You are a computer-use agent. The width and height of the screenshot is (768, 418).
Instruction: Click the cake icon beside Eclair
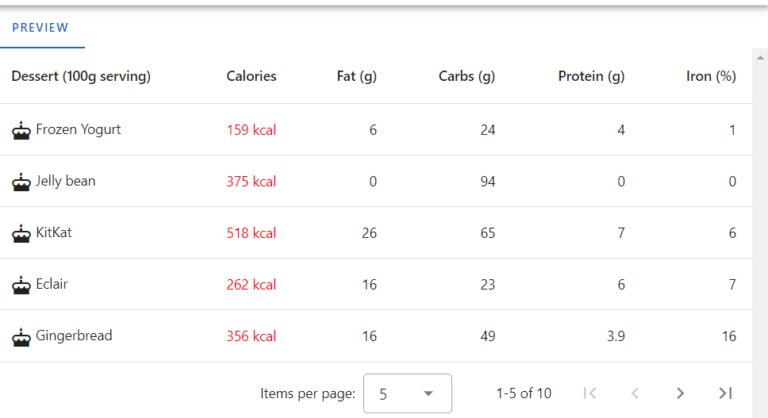pyautogui.click(x=21, y=285)
